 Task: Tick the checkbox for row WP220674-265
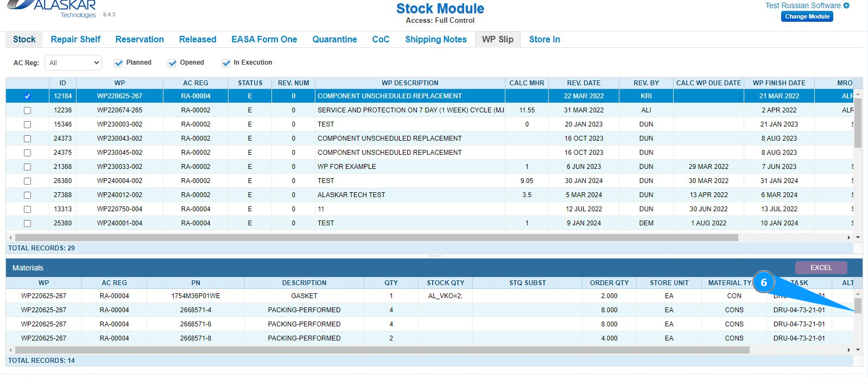click(x=27, y=110)
